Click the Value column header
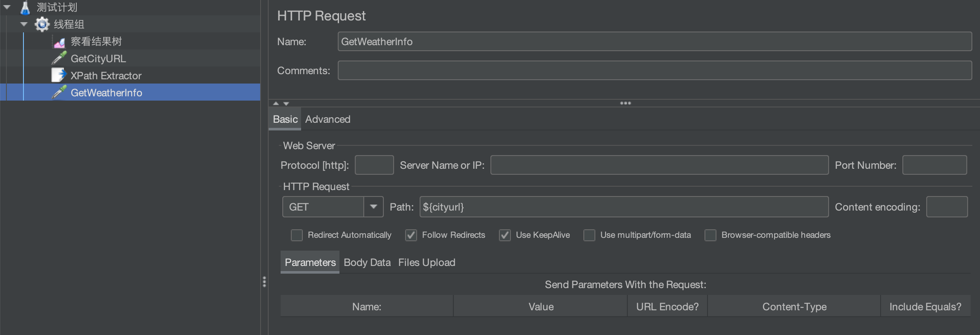 [x=541, y=306]
